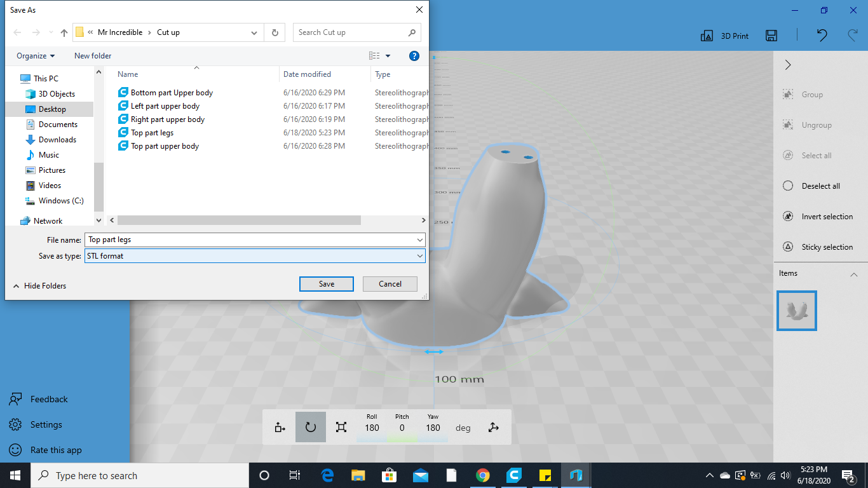Go up one folder level
Screen dimensions: 868x488
(64, 32)
